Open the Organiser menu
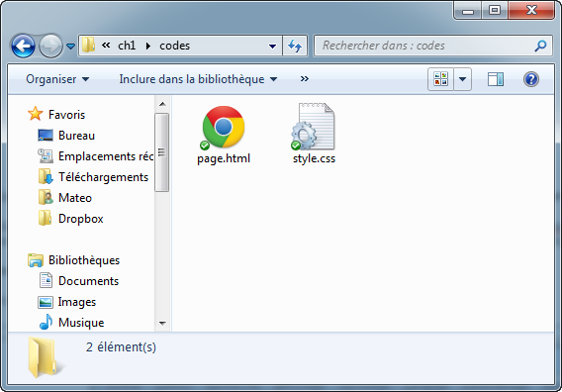 pyautogui.click(x=57, y=79)
